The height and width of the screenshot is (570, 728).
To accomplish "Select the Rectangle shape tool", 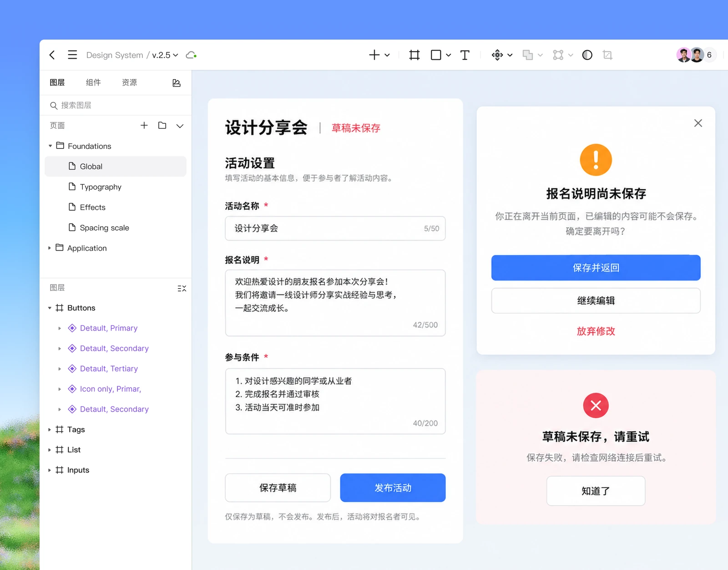I will coord(436,55).
